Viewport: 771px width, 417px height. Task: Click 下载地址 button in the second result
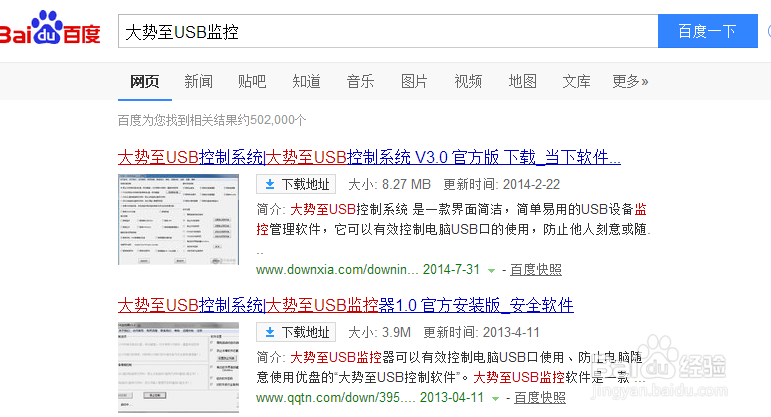(296, 332)
